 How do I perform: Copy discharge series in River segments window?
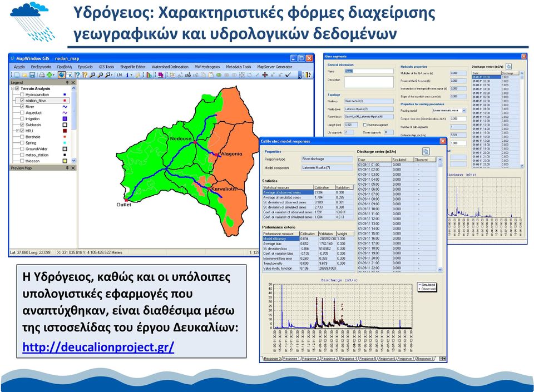(508, 66)
